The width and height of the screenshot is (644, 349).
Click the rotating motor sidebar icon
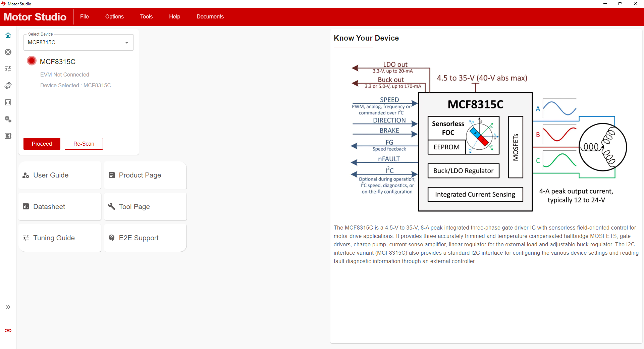[x=8, y=86]
